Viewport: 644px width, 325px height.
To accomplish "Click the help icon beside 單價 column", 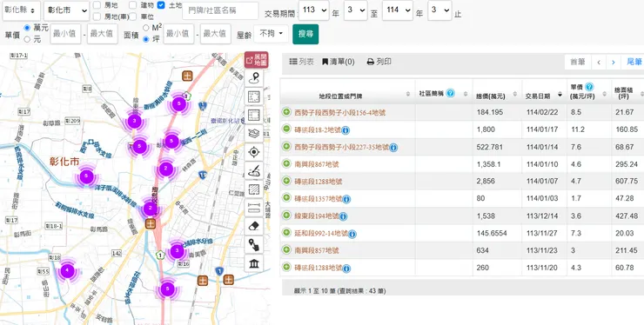I will click(x=589, y=87).
